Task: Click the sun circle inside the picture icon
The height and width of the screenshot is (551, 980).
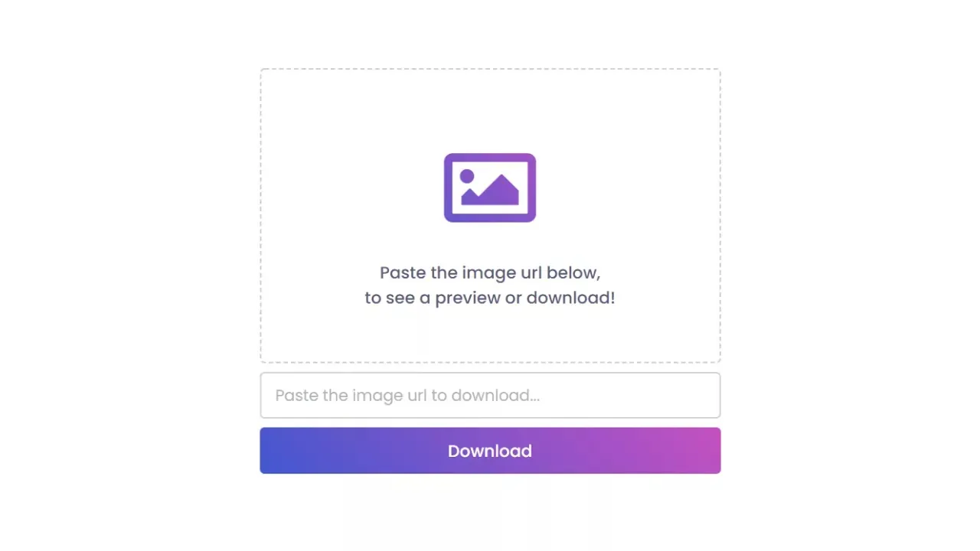Action: tap(467, 177)
